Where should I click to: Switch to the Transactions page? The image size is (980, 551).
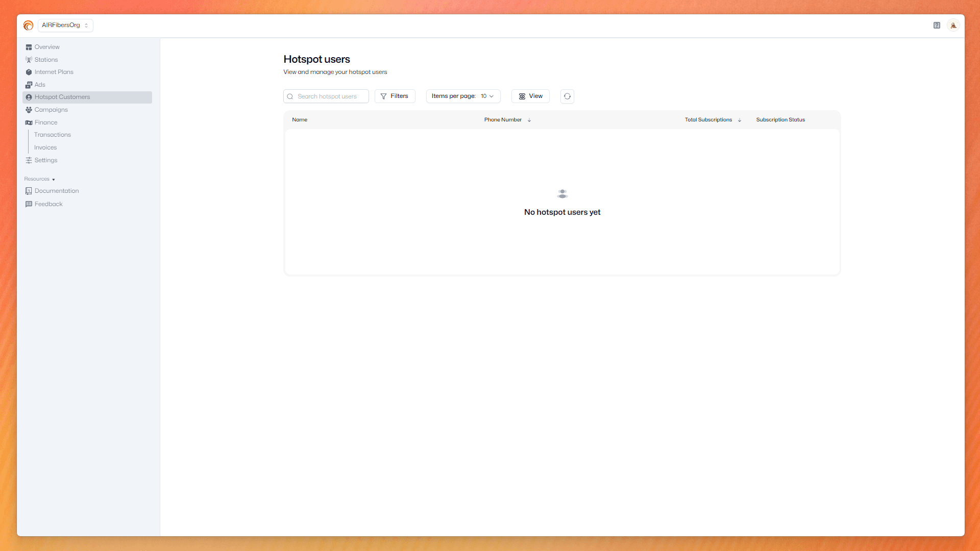coord(53,135)
